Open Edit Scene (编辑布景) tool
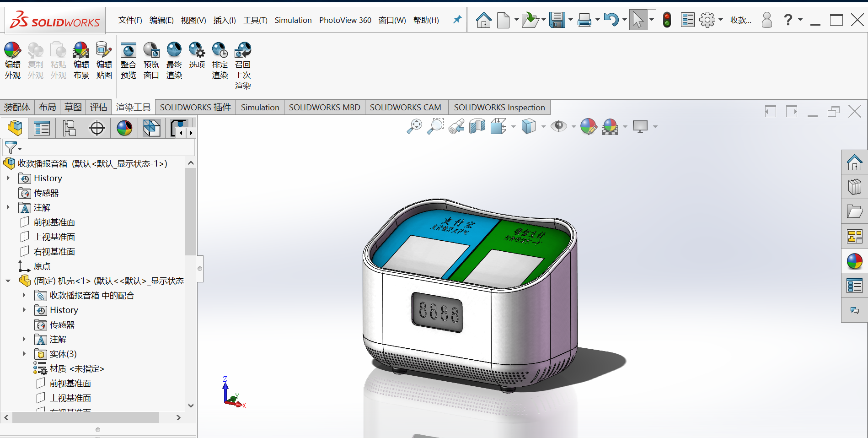This screenshot has width=868, height=438. [81, 60]
